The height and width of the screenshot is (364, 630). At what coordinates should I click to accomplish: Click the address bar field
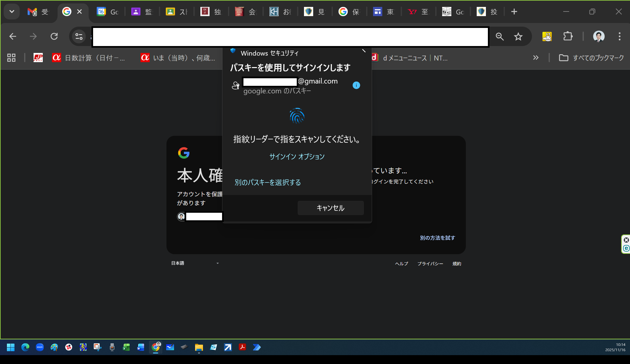pos(290,37)
